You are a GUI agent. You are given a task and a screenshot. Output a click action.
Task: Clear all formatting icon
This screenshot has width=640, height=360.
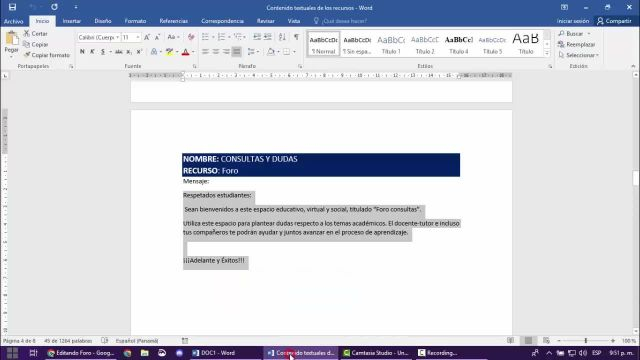tap(191, 37)
